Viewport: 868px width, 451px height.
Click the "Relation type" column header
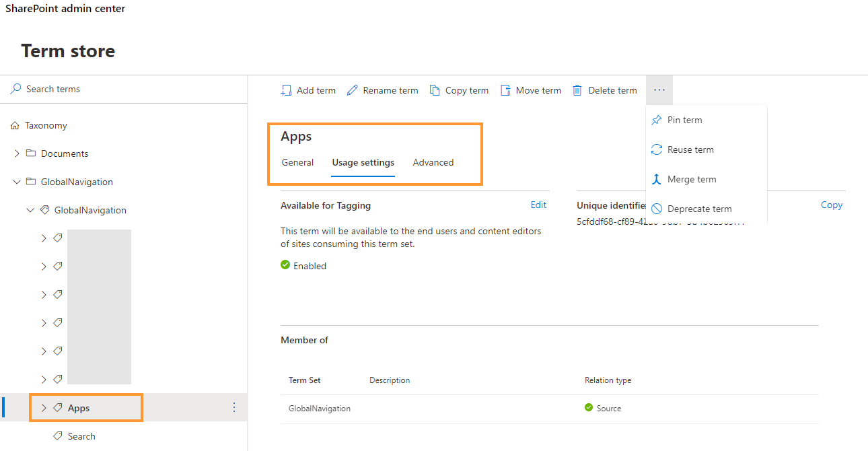click(x=608, y=380)
